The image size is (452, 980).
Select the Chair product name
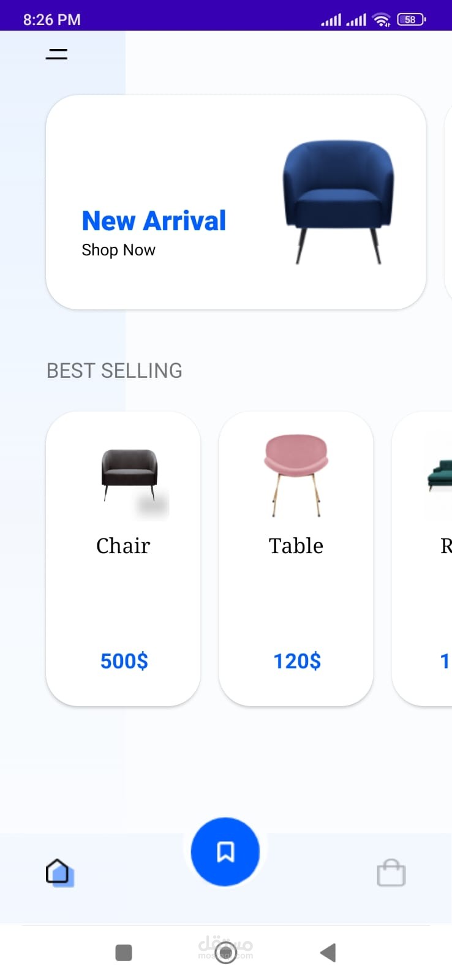(x=123, y=546)
